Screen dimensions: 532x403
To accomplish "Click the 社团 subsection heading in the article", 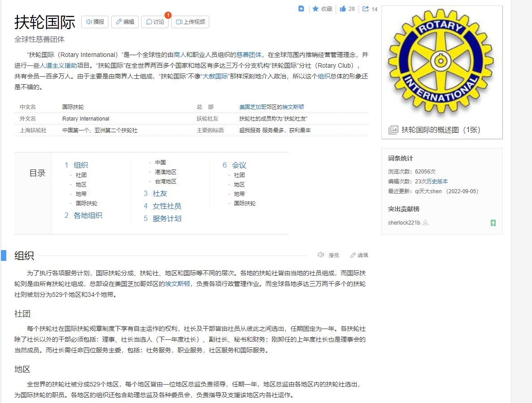I will coord(22,314).
